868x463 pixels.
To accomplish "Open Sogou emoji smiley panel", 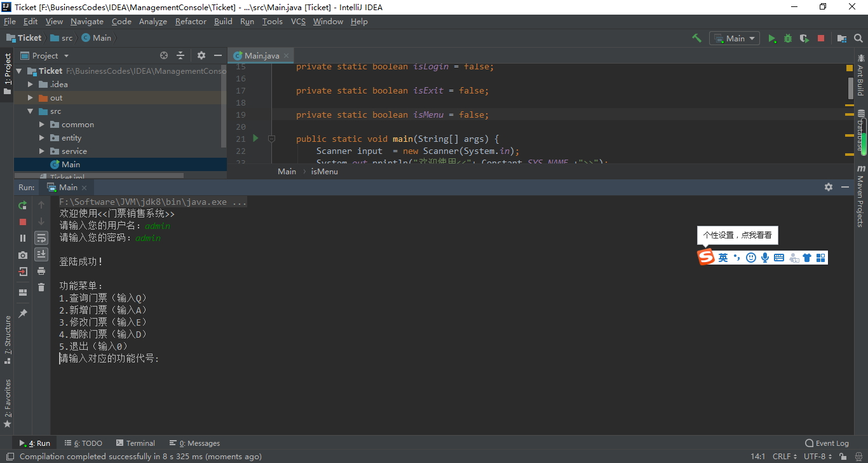I will point(751,258).
